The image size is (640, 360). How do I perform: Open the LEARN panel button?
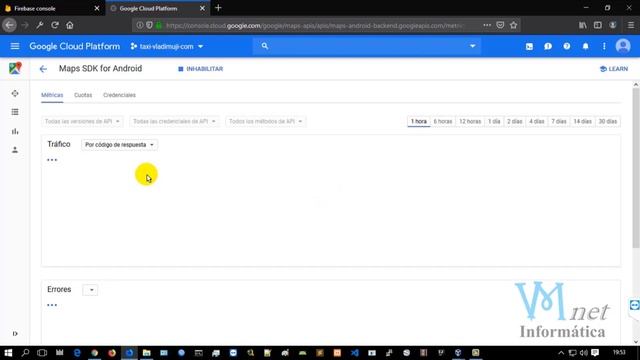tap(614, 69)
